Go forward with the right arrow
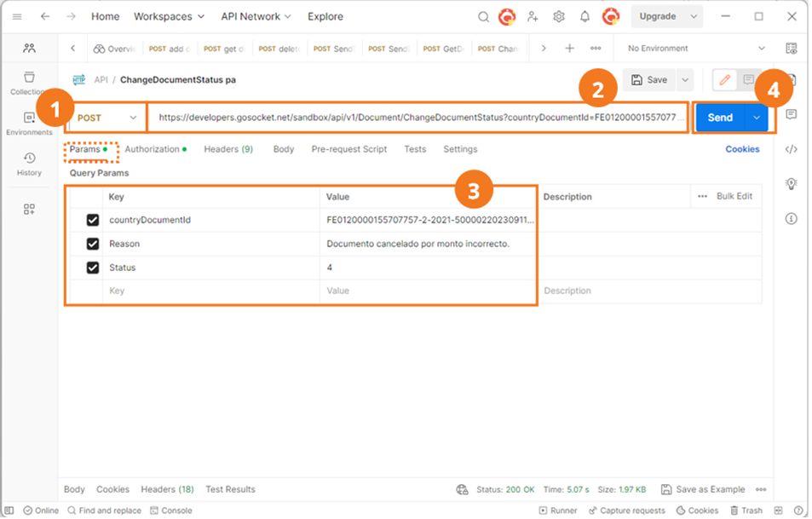 (71, 16)
